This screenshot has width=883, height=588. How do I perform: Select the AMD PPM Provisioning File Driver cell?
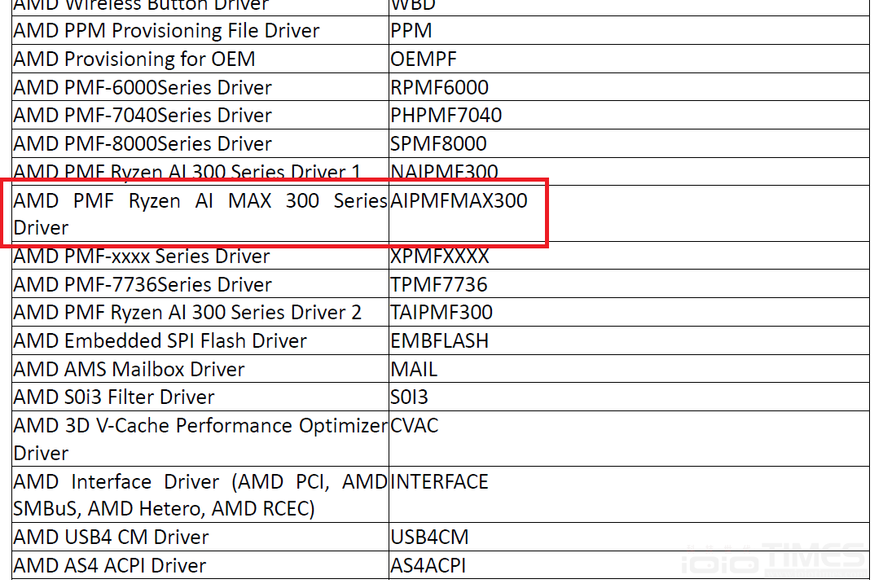point(200,30)
